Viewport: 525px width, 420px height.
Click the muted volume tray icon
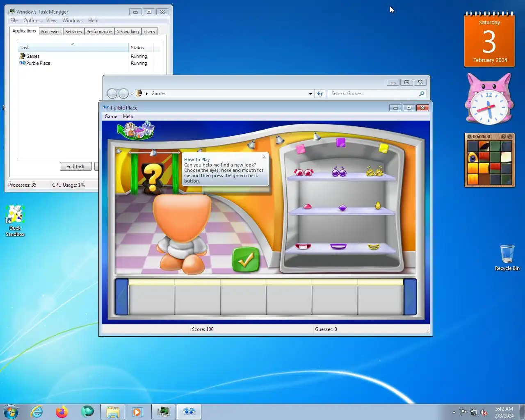tap(484, 412)
